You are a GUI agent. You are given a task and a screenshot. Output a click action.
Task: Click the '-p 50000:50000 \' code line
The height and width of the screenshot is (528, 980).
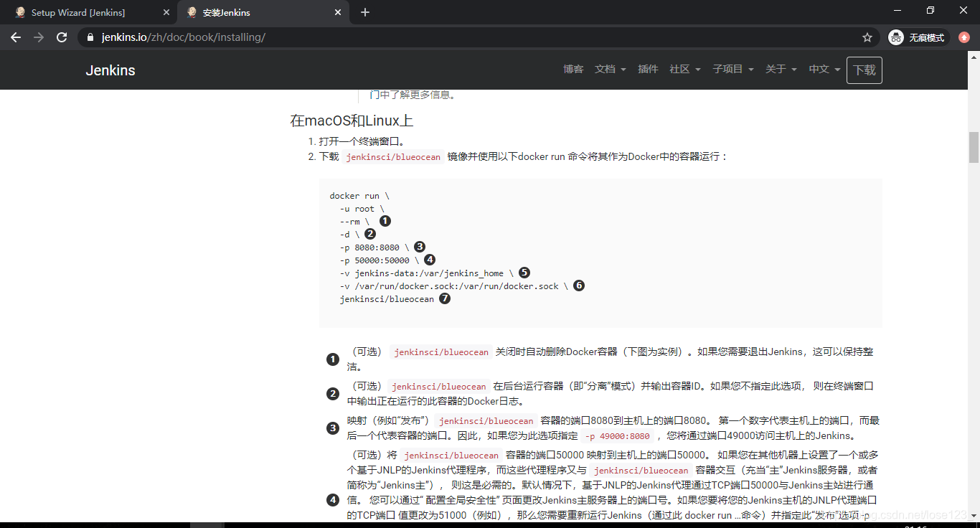380,260
